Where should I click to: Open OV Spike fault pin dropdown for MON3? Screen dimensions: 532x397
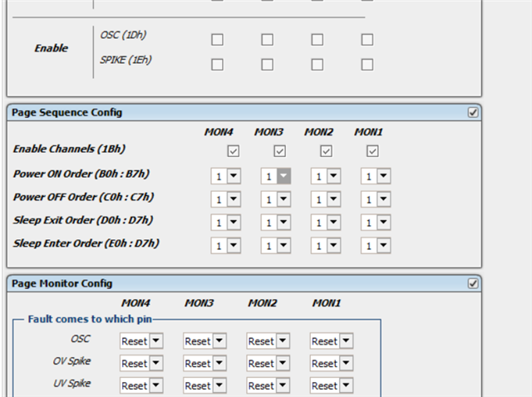pos(205,363)
